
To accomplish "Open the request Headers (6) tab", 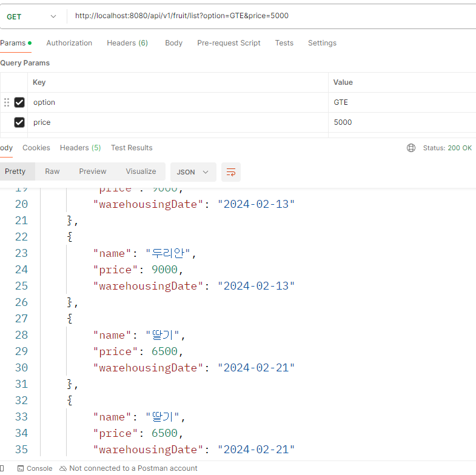I will (x=127, y=43).
